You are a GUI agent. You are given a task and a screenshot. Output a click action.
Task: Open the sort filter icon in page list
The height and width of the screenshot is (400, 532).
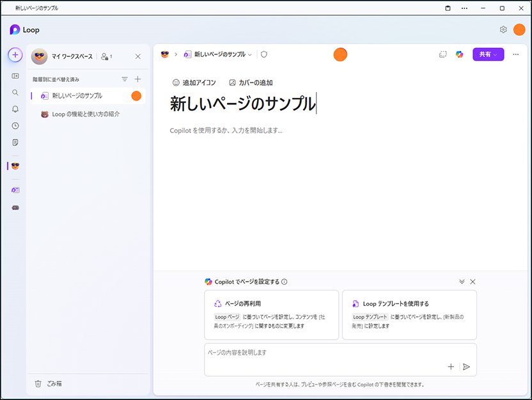[x=125, y=79]
